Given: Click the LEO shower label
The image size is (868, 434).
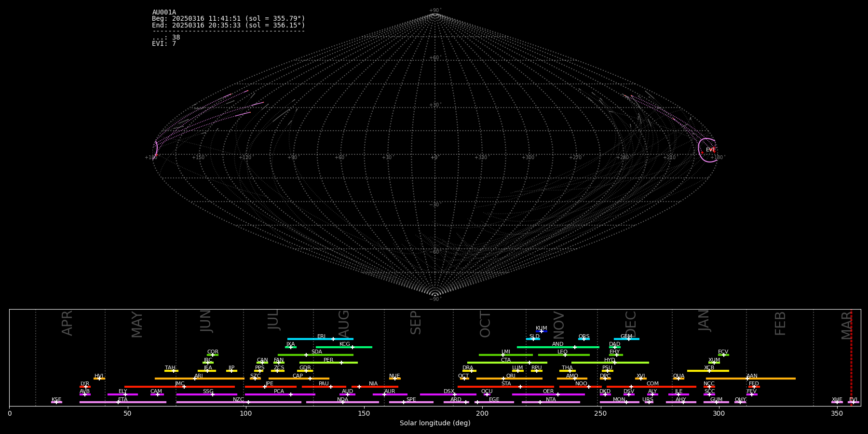Looking at the screenshot, I should [x=562, y=352].
